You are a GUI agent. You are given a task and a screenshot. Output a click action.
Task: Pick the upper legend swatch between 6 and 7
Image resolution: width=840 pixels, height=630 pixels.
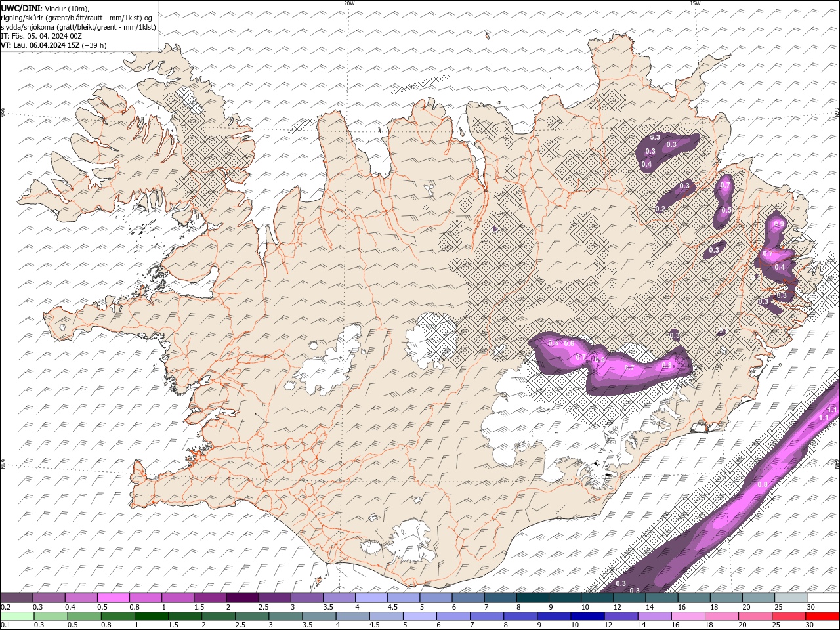469,598
